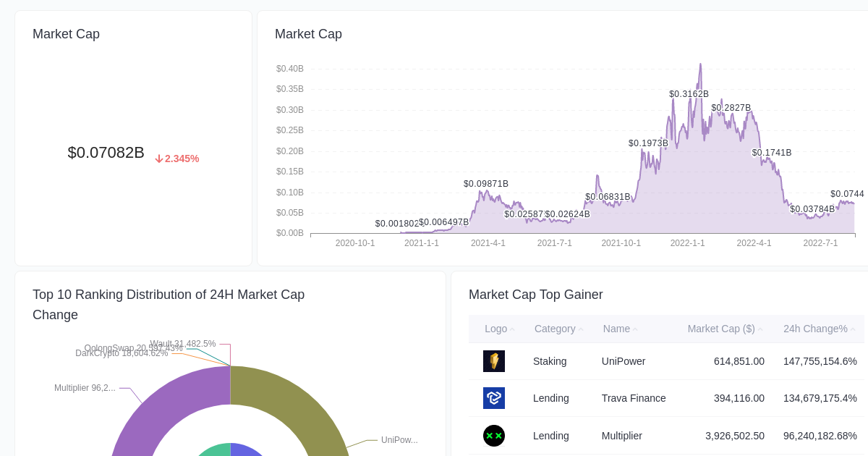Click UniPower's lightning bolt logo
The width and height of the screenshot is (868, 456).
tap(494, 361)
